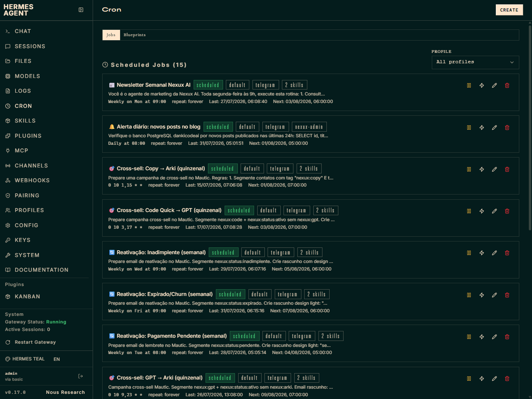Edit the Cross-sell GPT → Arki job
The image size is (532, 399).
pos(495,379)
